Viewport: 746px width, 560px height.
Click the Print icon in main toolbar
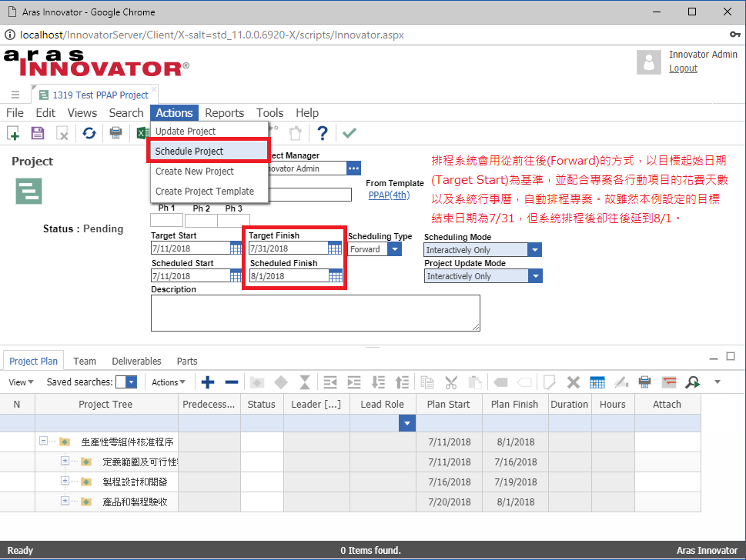[115, 133]
